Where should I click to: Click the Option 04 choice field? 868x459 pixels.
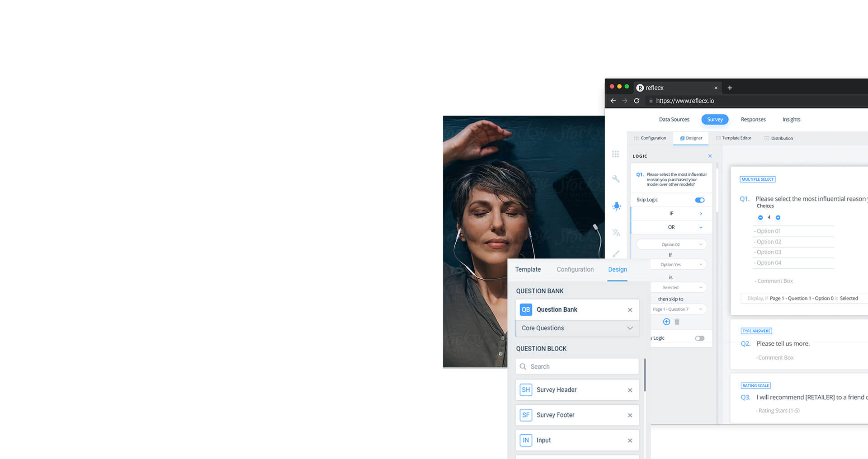(793, 263)
